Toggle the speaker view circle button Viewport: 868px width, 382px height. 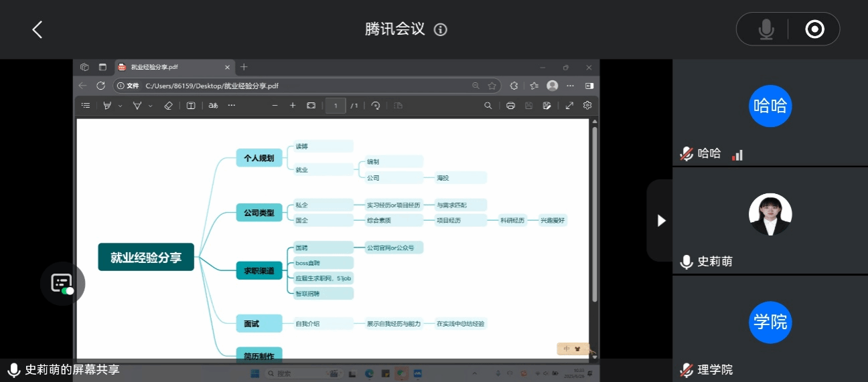tap(814, 29)
